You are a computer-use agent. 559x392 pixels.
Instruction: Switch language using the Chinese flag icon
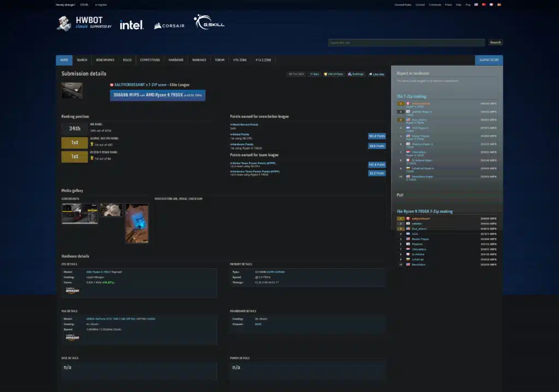(484, 4)
